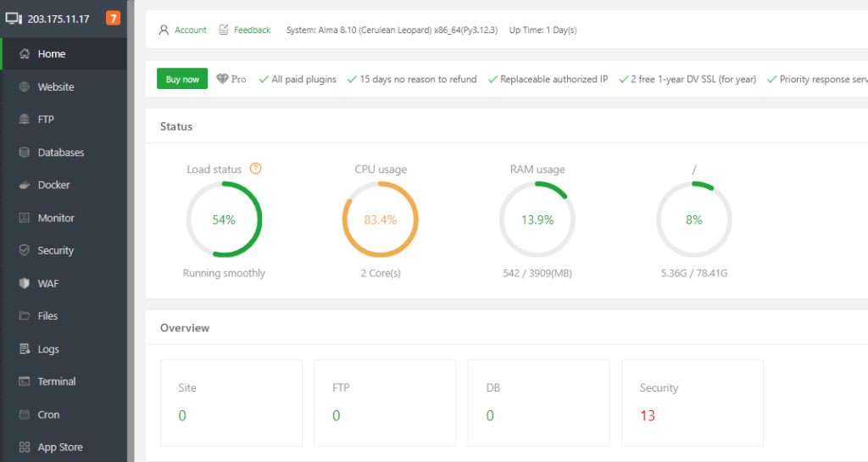Open the Cron menu label
Image resolution: width=868 pixels, height=462 pixels.
click(48, 415)
